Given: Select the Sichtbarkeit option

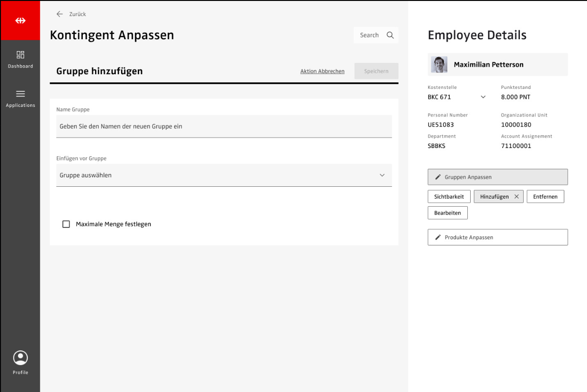Looking at the screenshot, I should click(x=449, y=197).
